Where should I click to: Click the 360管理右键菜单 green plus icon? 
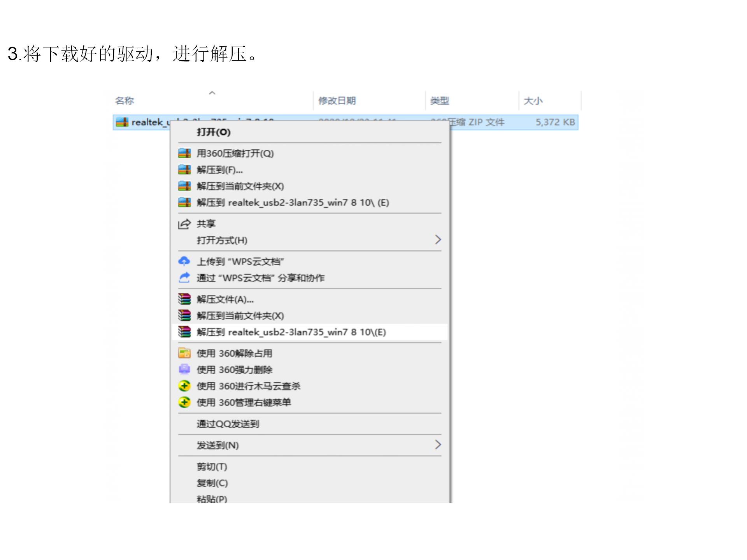coord(184,402)
